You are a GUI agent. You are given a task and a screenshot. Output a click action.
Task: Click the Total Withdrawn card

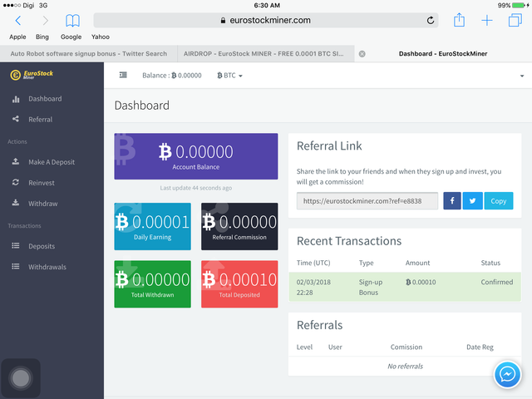tap(152, 284)
